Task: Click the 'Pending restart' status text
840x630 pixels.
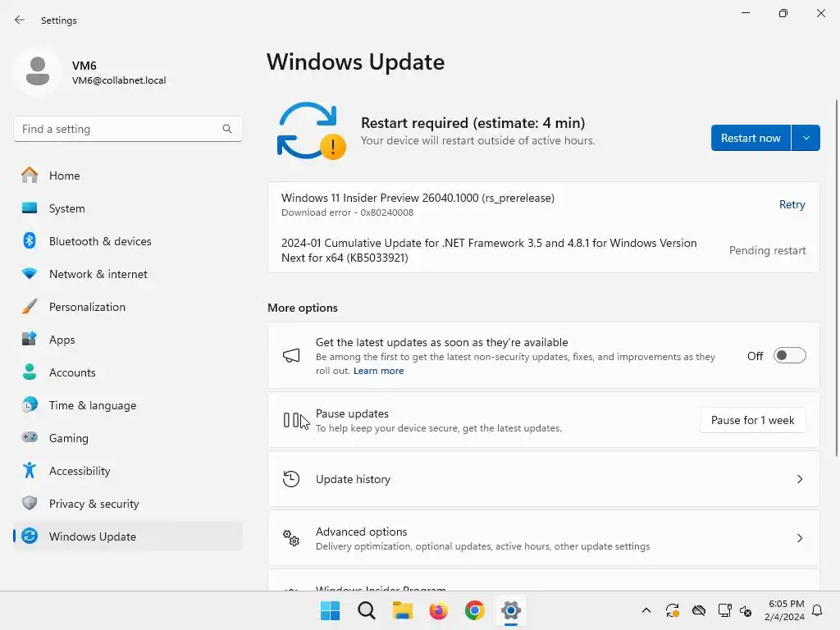Action: click(767, 250)
